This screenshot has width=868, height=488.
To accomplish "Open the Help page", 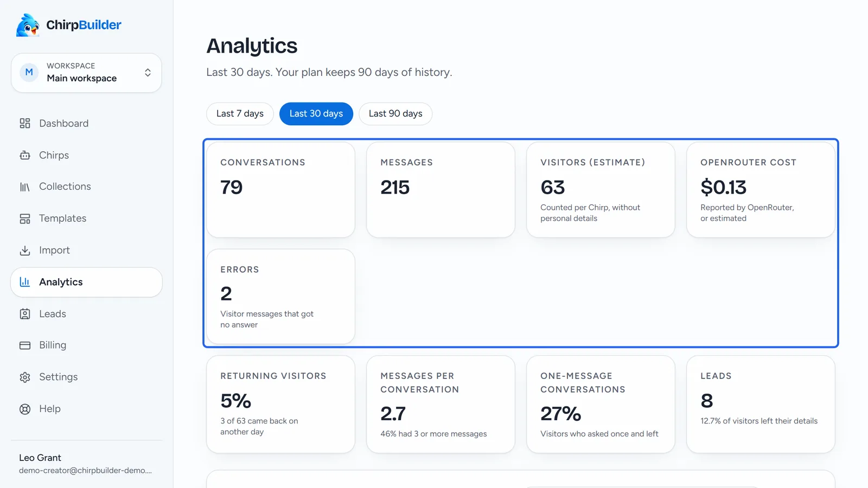I will 86,409.
